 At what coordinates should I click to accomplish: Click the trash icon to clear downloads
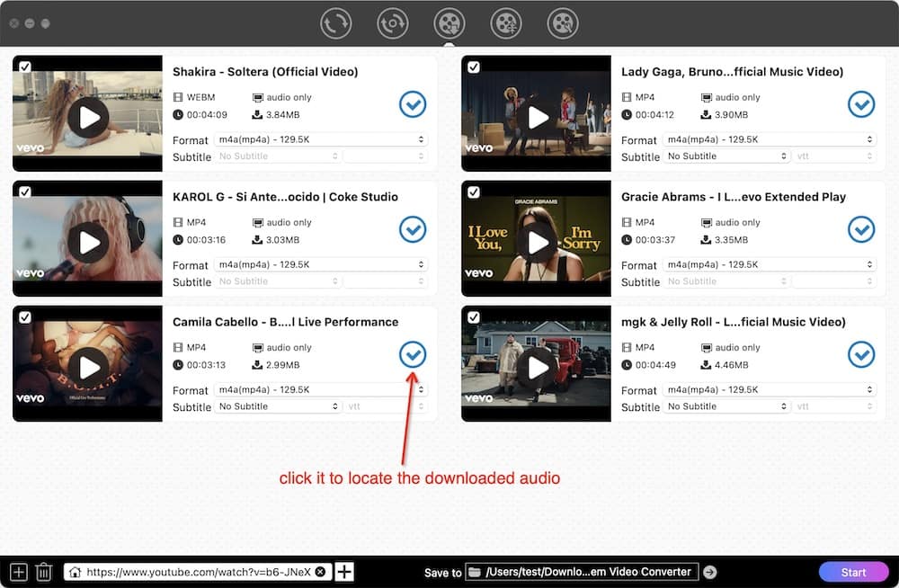pos(44,571)
